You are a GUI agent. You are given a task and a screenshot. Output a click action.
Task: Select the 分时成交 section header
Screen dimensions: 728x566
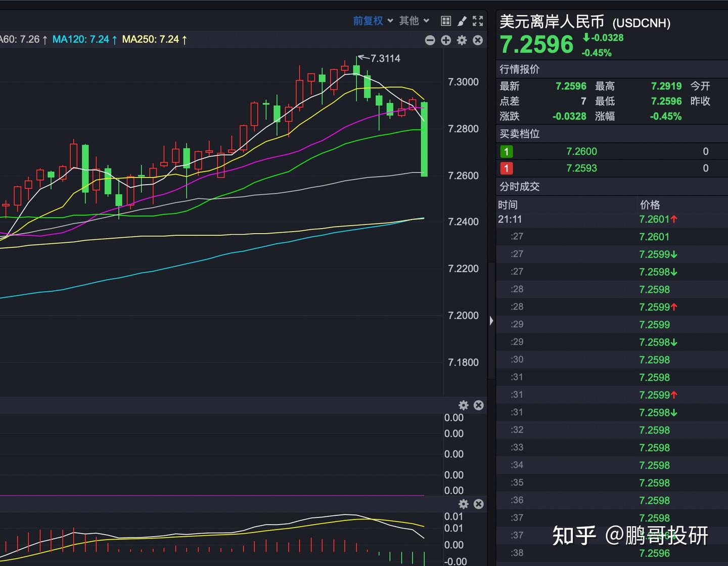[x=519, y=186]
